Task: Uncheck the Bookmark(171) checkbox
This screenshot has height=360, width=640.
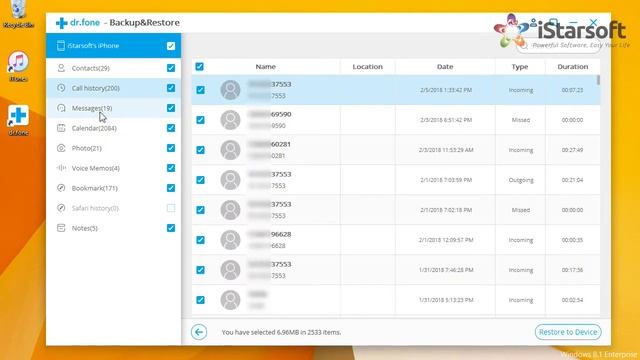Action: (171, 188)
